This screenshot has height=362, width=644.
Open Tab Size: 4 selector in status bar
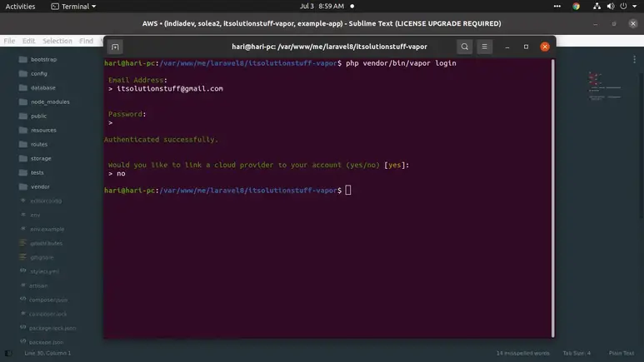(577, 353)
